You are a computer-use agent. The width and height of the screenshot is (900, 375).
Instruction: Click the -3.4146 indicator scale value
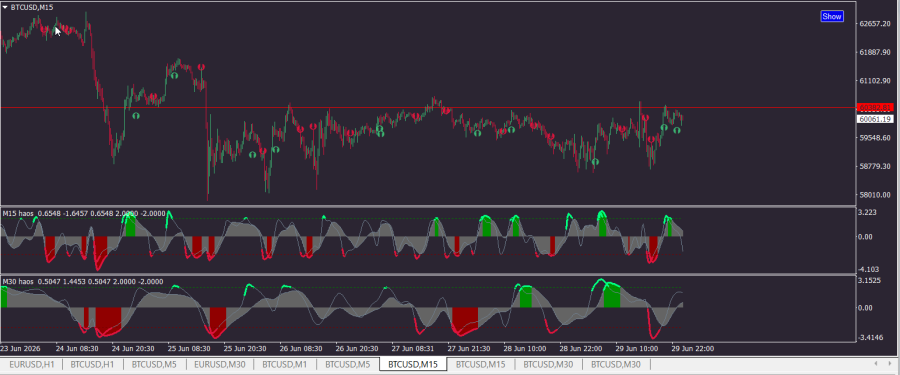(871, 337)
